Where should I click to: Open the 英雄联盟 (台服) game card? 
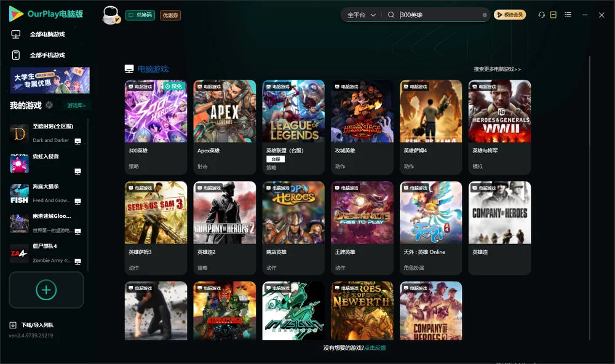click(293, 127)
